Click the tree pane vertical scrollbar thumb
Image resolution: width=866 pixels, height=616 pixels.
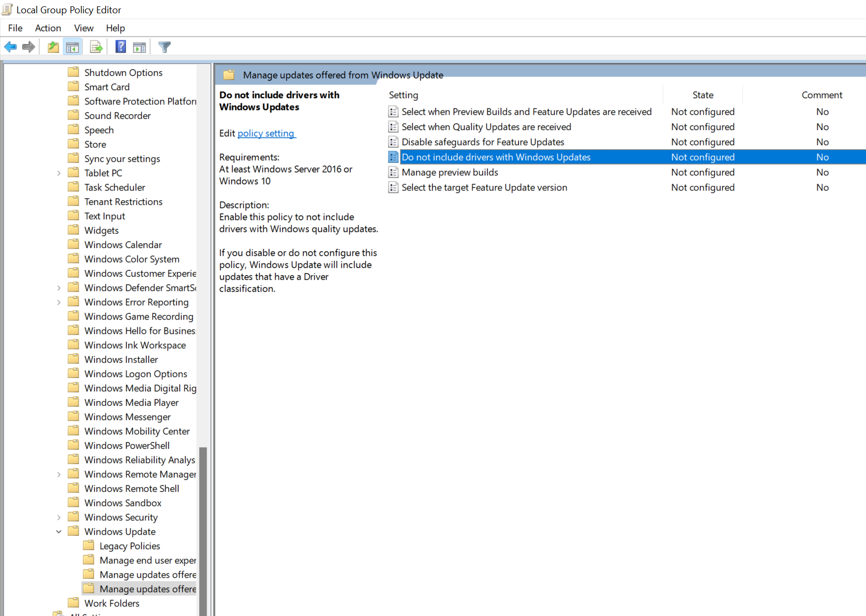pyautogui.click(x=203, y=531)
